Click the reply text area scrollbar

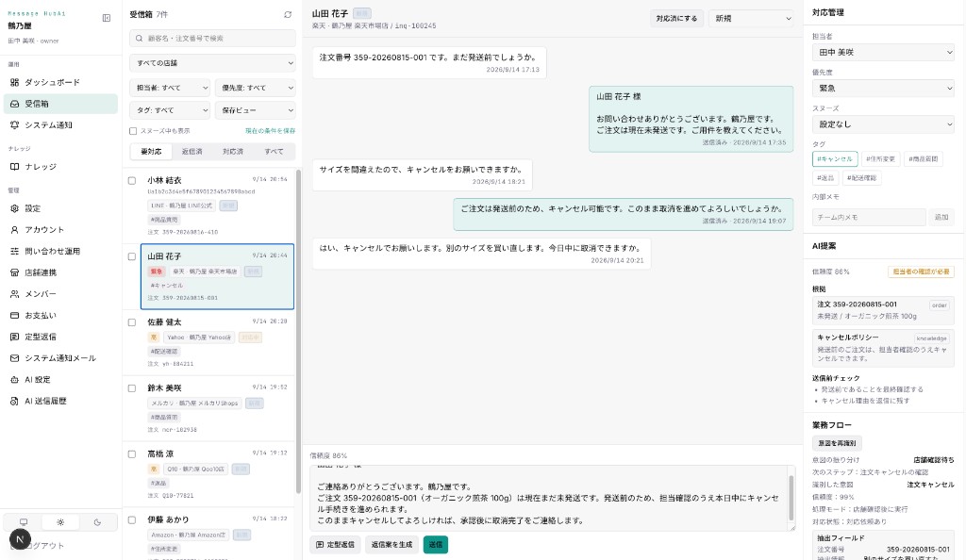click(x=791, y=497)
